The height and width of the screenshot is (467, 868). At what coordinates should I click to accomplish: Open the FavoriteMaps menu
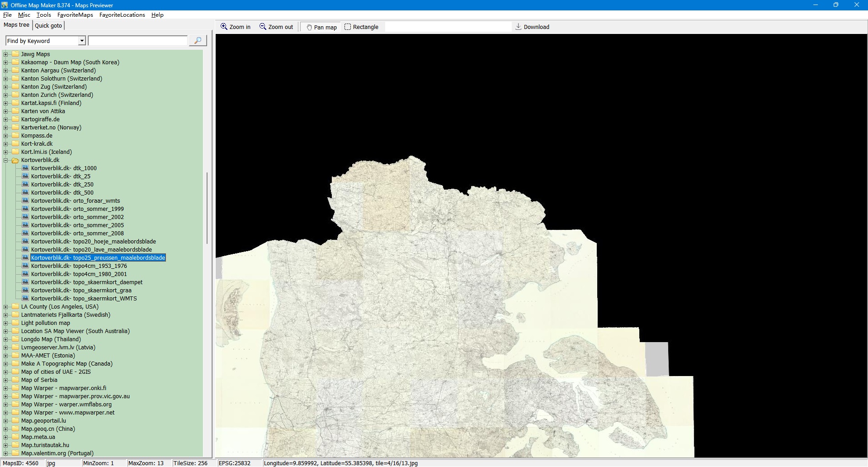(75, 15)
